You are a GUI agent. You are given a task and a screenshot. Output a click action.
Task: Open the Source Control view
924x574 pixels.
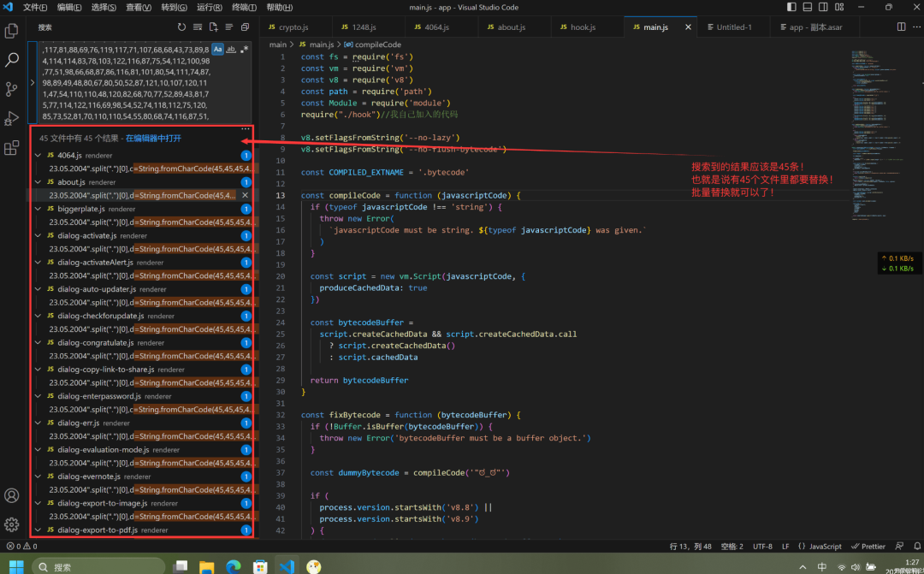tap(11, 89)
